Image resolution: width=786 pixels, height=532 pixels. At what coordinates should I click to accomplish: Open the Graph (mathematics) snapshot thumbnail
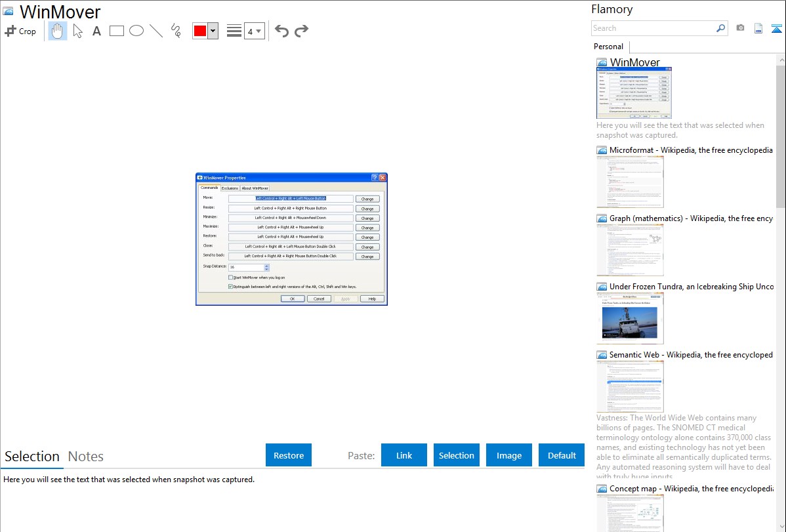pos(630,250)
